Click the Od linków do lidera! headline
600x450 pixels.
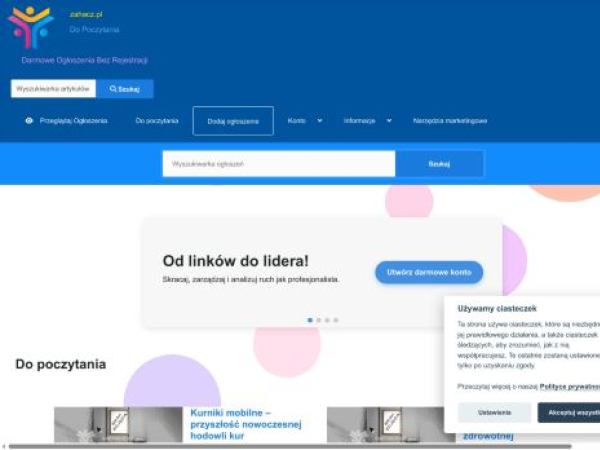click(236, 261)
